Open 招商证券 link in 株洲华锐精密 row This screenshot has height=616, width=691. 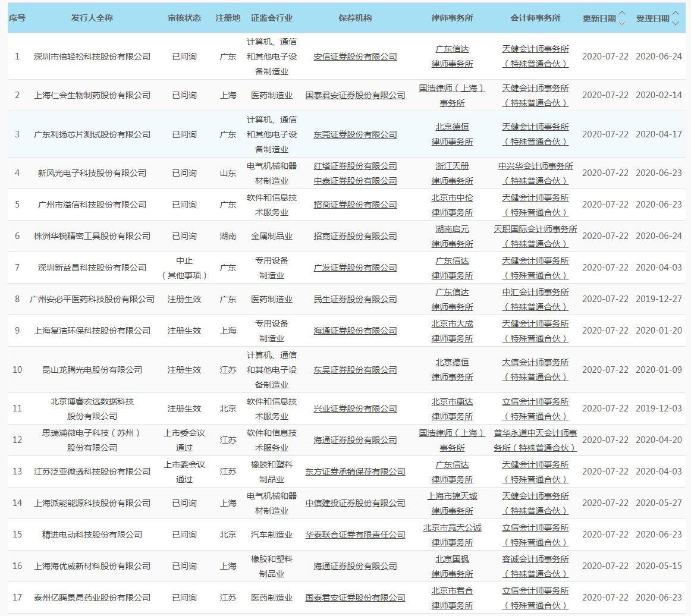click(355, 236)
